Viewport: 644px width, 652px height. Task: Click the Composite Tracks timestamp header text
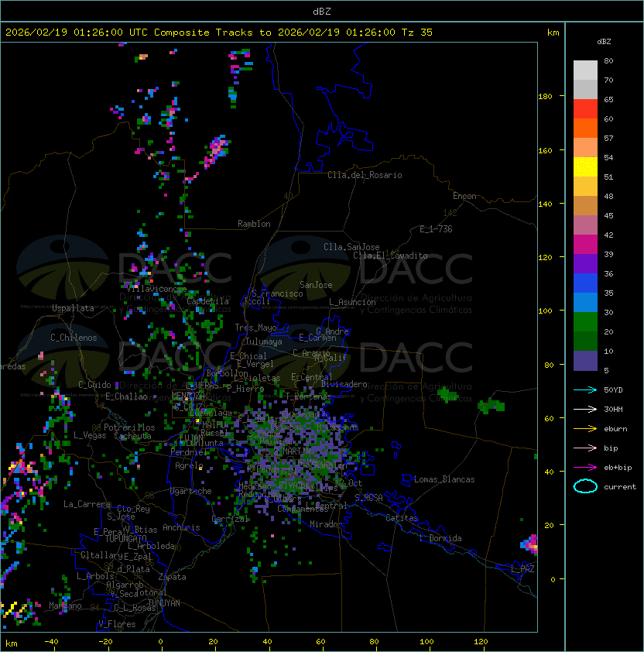pos(219,33)
